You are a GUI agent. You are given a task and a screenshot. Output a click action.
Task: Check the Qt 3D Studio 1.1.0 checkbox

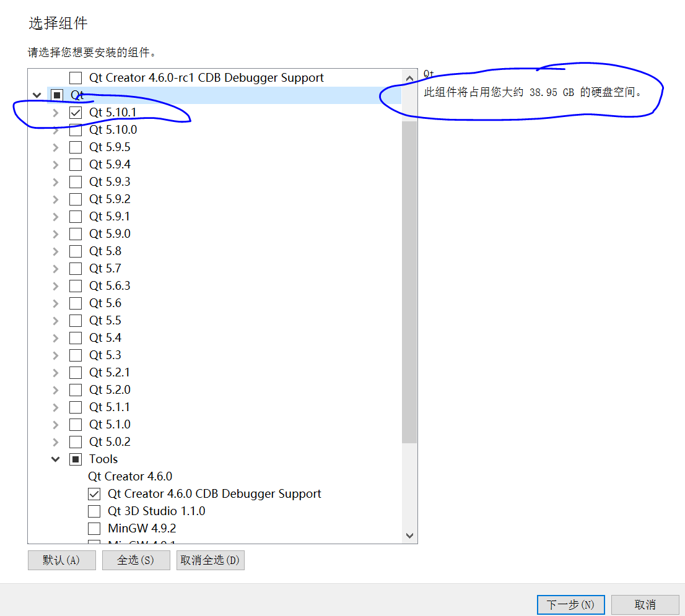[94, 511]
